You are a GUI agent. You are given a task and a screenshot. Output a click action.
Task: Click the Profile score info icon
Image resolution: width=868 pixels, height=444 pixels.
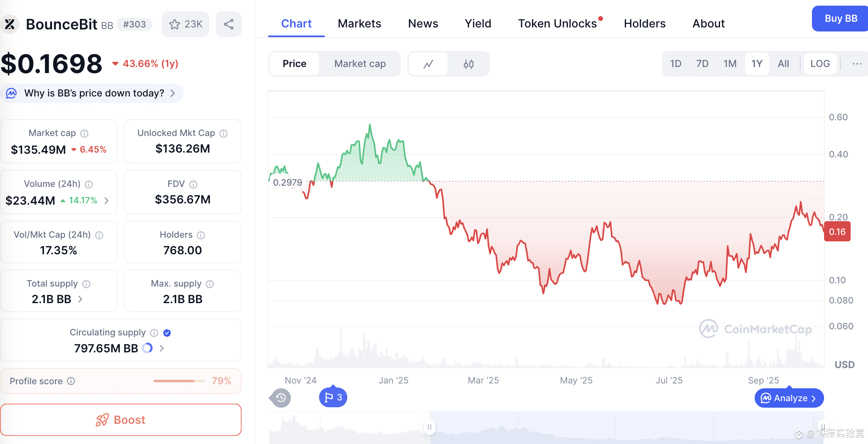71,381
